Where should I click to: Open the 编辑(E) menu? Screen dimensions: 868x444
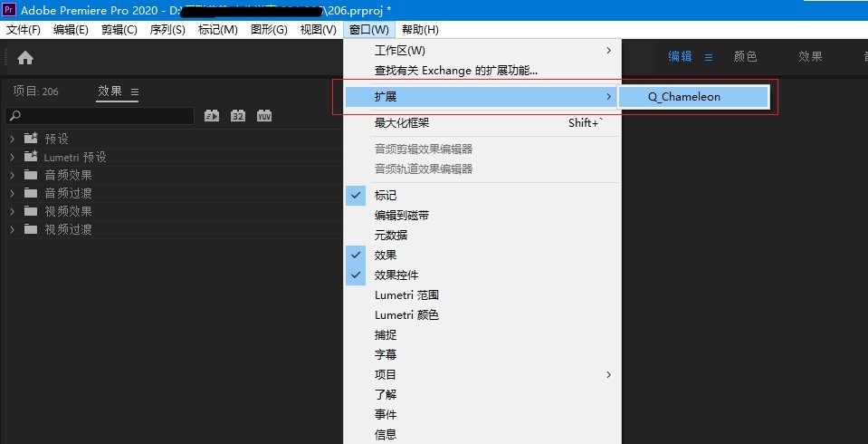coord(71,30)
